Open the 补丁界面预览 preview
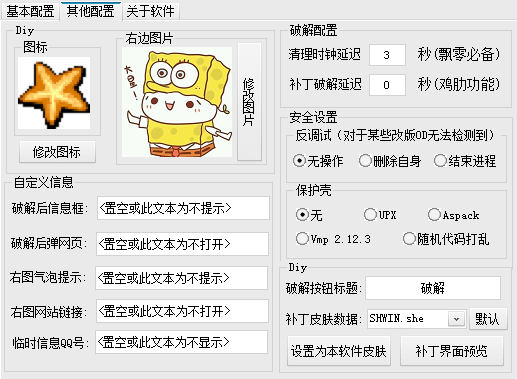This screenshot has width=517, height=379. tap(452, 351)
